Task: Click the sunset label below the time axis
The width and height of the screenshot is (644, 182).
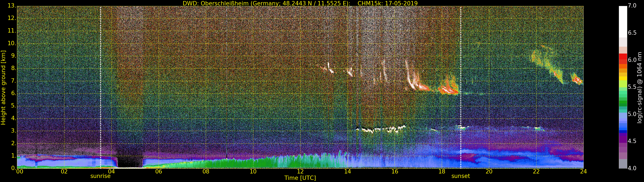Action: point(460,176)
